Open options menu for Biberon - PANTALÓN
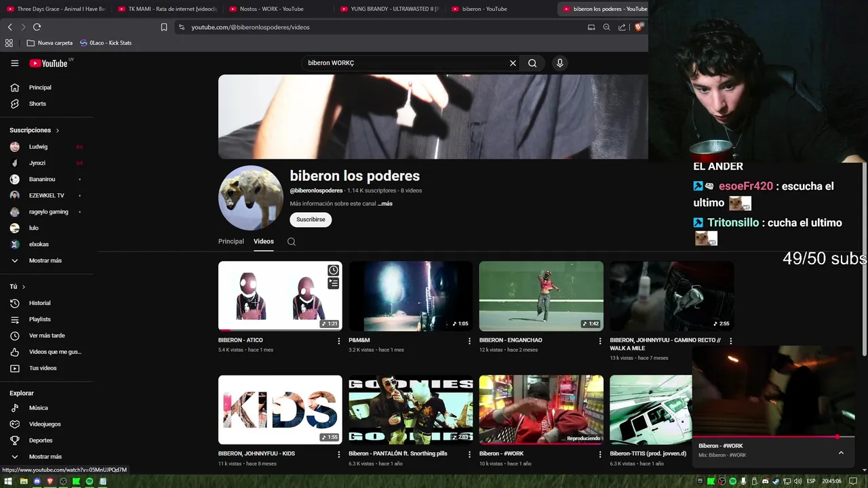This screenshot has height=488, width=868. pos(469,454)
